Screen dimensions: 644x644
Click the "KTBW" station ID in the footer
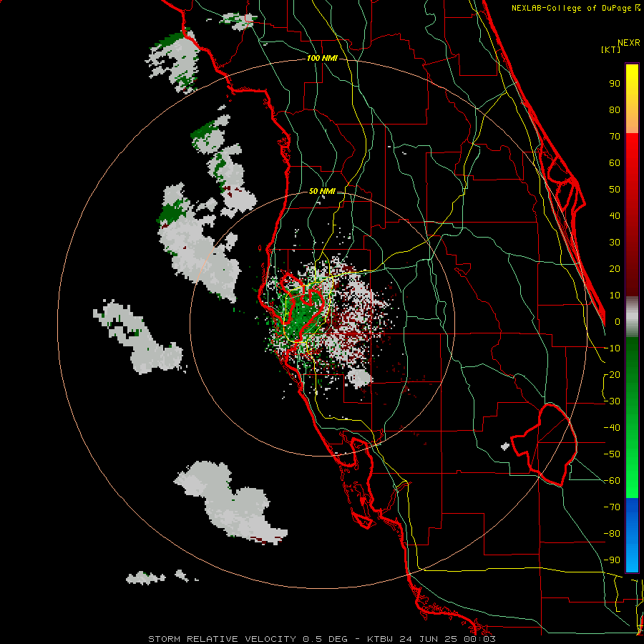click(381, 639)
